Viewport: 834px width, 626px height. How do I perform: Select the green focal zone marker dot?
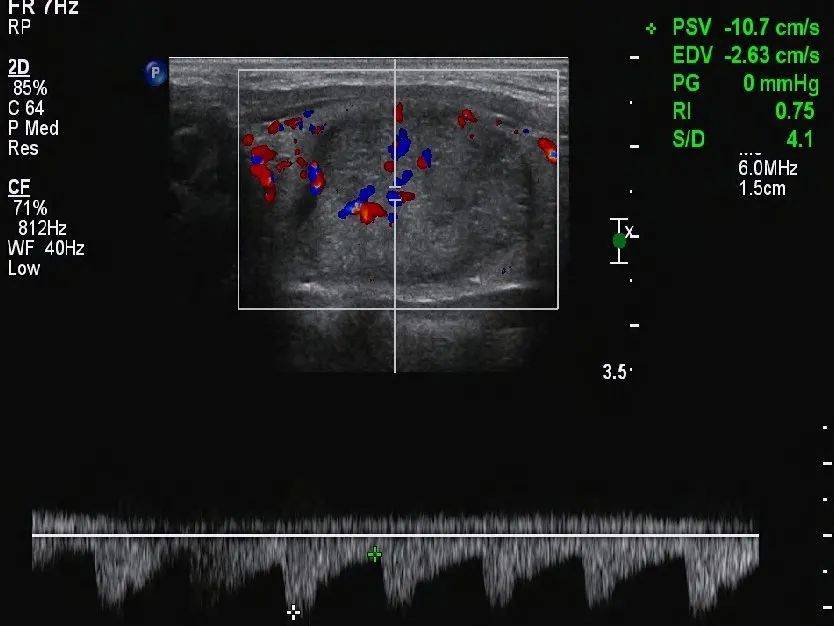(620, 241)
